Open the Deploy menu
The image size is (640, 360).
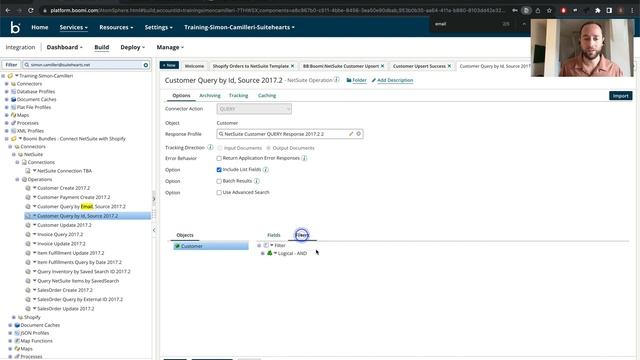coord(132,47)
